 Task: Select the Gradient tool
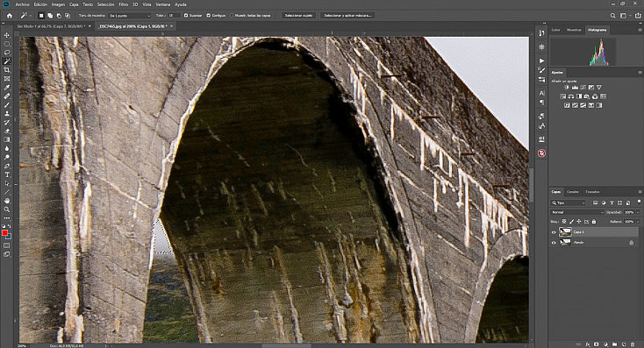coord(7,140)
